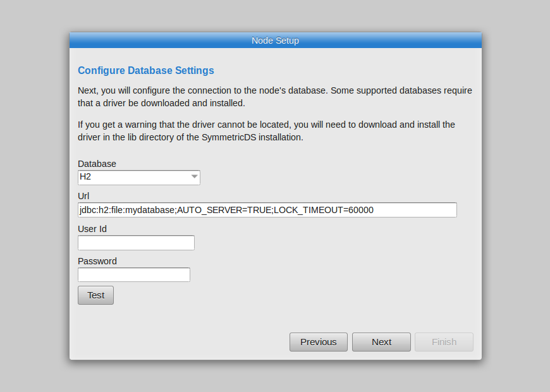
Task: Focus the Url input field
Action: tap(267, 210)
